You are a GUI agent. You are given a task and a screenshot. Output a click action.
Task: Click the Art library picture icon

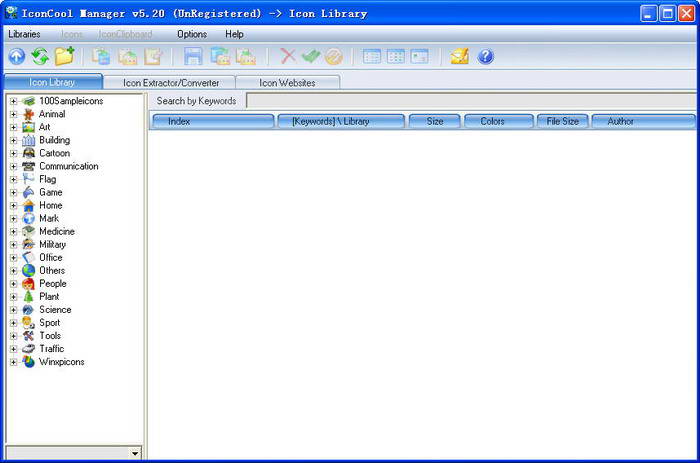pos(29,127)
